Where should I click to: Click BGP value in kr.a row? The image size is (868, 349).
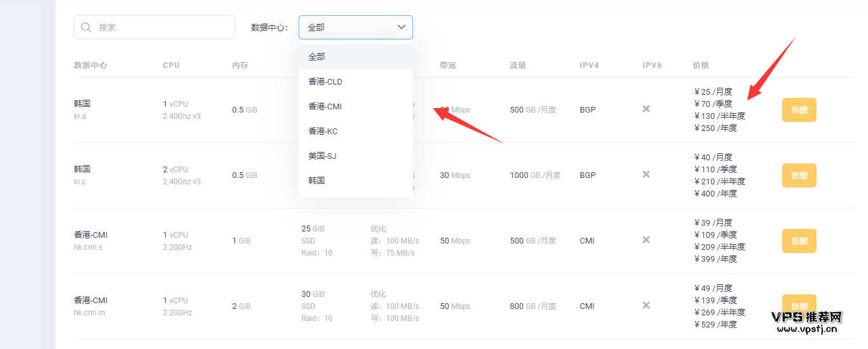(x=588, y=110)
